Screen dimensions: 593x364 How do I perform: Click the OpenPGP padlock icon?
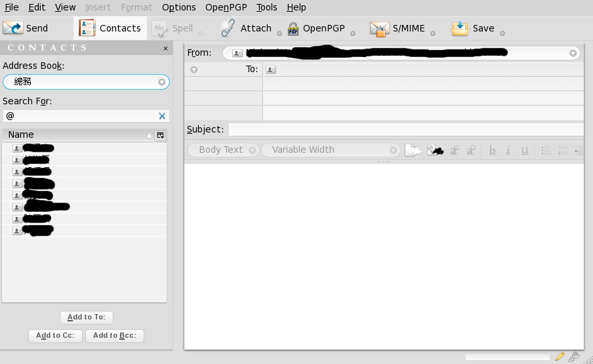coord(293,29)
